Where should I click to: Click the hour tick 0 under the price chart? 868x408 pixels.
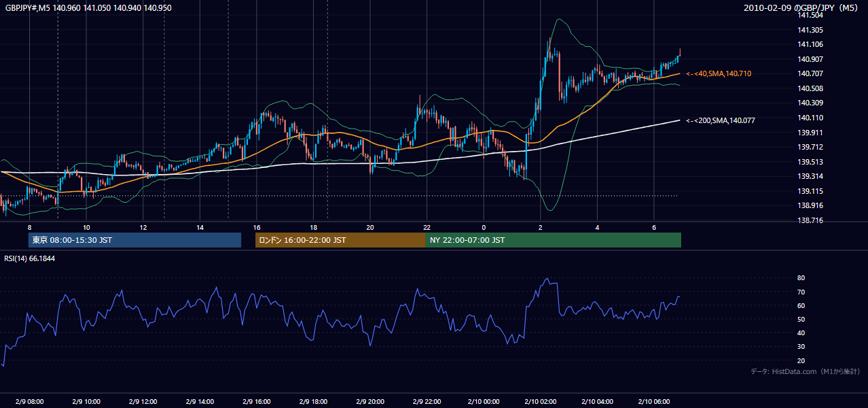click(484, 227)
